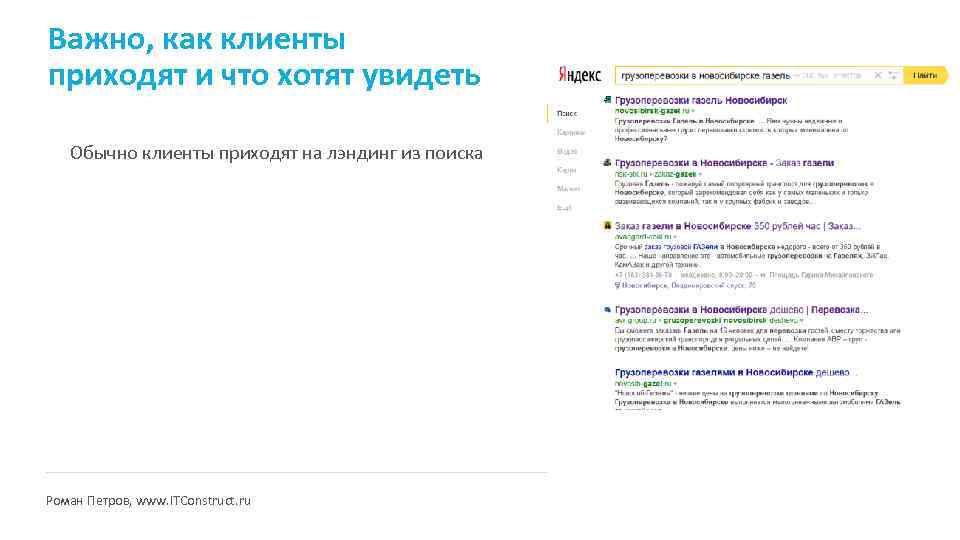This screenshot has height=540, width=960.
Task: Switch to the Картинки sidebar tab
Action: pyautogui.click(x=571, y=132)
